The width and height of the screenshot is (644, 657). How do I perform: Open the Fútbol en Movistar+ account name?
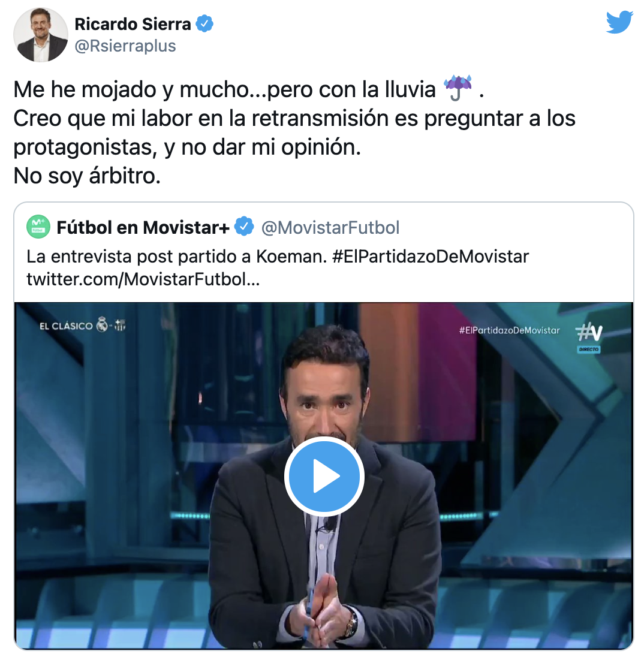coord(143,228)
